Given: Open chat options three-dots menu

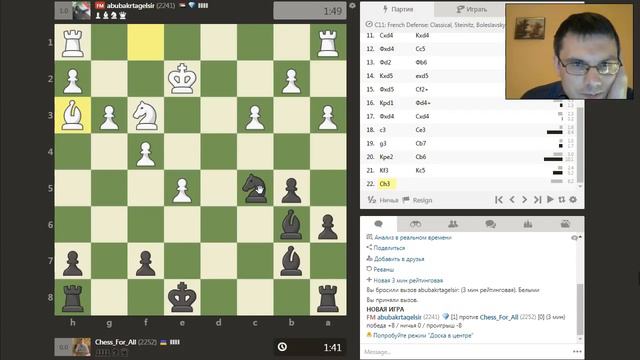Looking at the screenshot, I should (577, 351).
